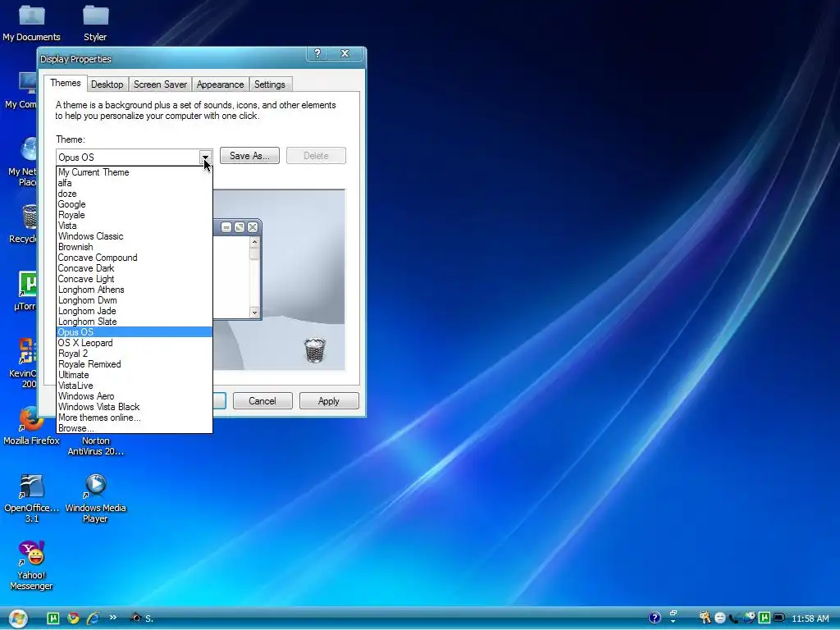This screenshot has height=630, width=840.
Task: Select the Norton AntiVirus desktop shortcut label
Action: pos(95,446)
